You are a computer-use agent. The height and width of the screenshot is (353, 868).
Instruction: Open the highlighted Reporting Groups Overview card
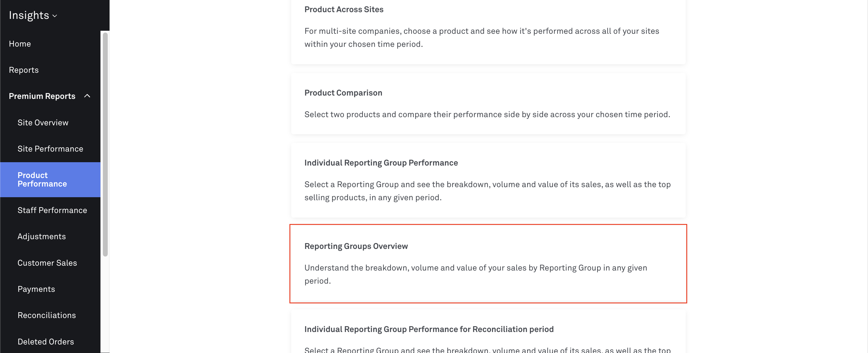pos(488,264)
